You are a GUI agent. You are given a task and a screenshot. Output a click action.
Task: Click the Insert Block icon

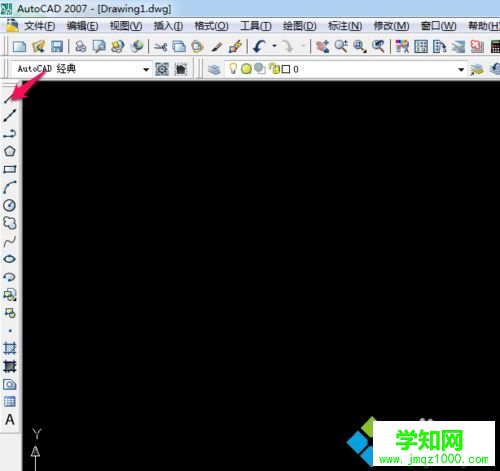point(10,295)
